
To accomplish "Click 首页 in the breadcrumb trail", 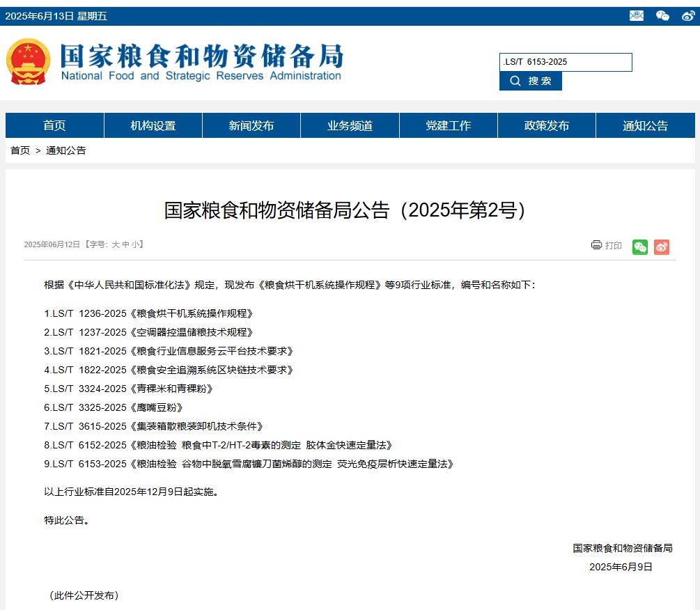I will [19, 150].
